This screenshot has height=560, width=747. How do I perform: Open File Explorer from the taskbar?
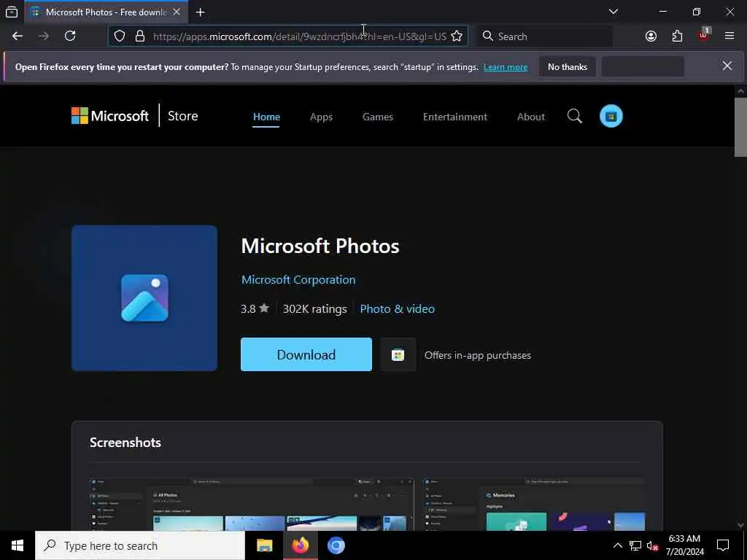click(x=264, y=545)
